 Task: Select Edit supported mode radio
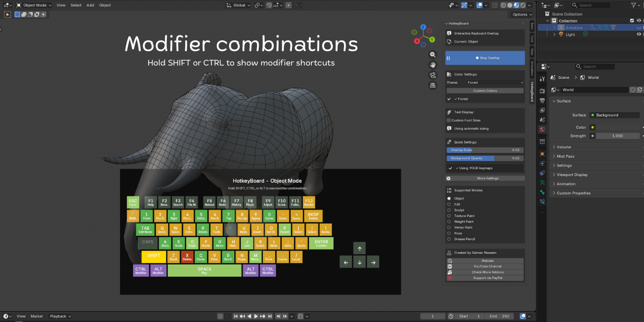click(x=449, y=204)
